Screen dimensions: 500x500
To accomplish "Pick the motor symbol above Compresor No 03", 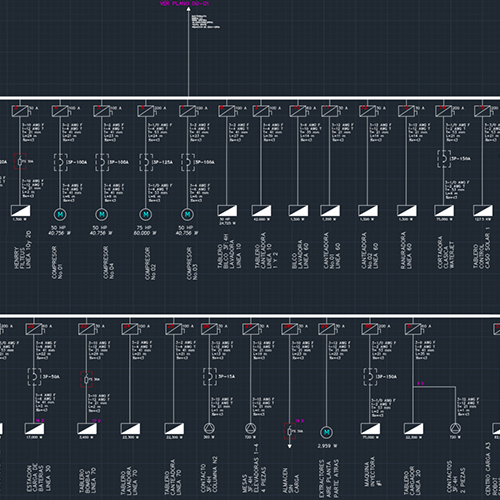I will click(x=187, y=214).
